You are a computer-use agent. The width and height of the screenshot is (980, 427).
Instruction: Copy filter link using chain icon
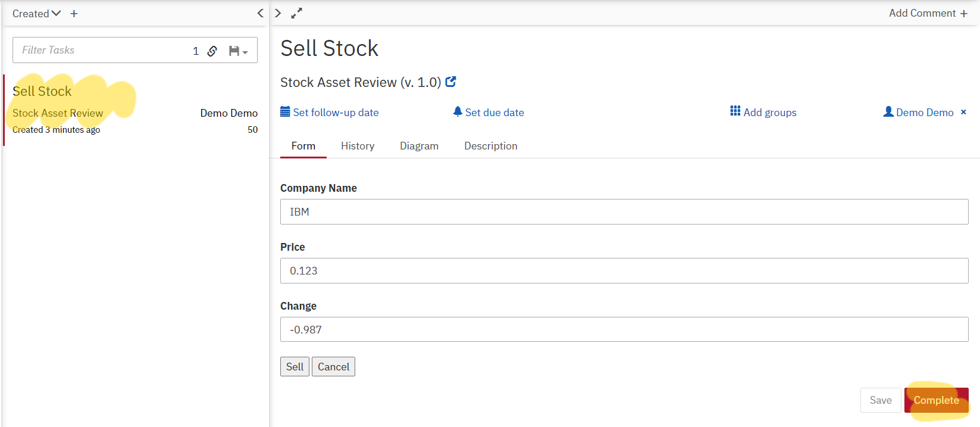212,51
